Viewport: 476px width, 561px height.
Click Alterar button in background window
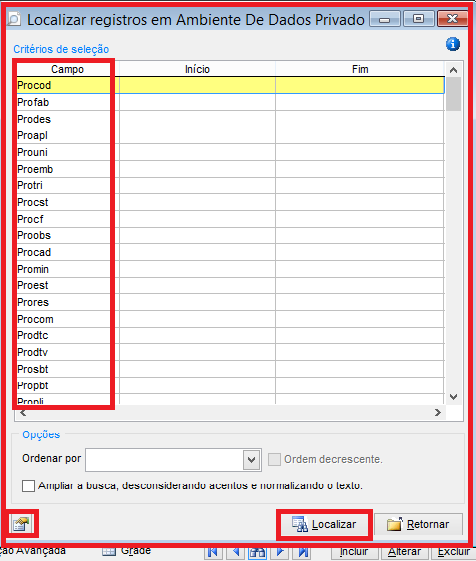[x=404, y=552]
